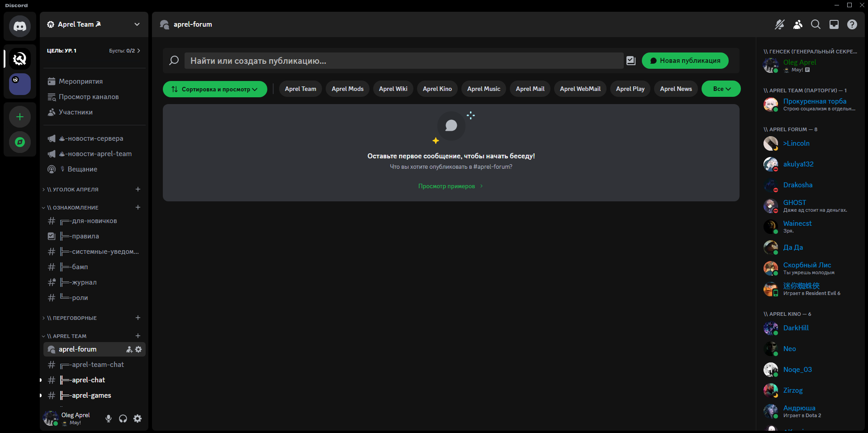This screenshot has width=868, height=433.
Task: Filter by Aprel Mods tag
Action: click(347, 89)
